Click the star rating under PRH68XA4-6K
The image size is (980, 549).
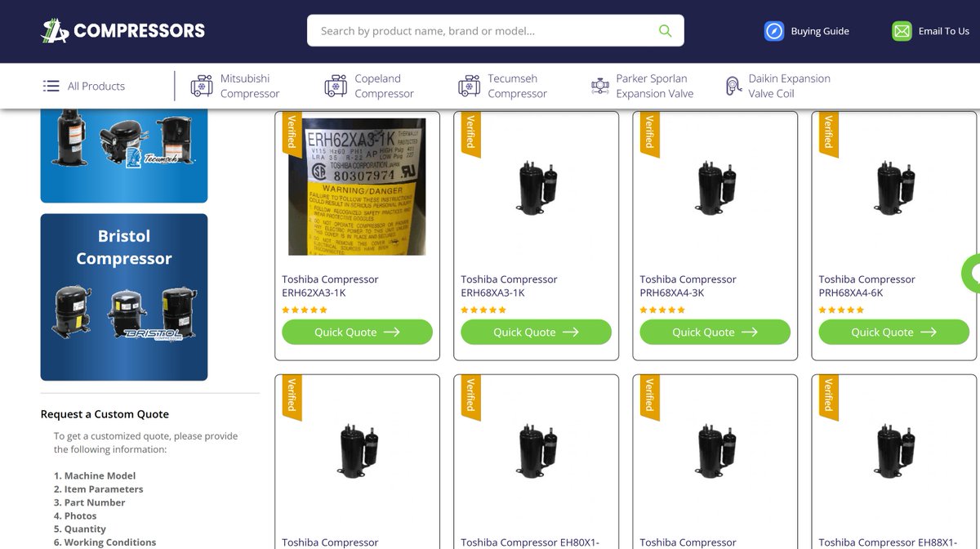pos(841,310)
